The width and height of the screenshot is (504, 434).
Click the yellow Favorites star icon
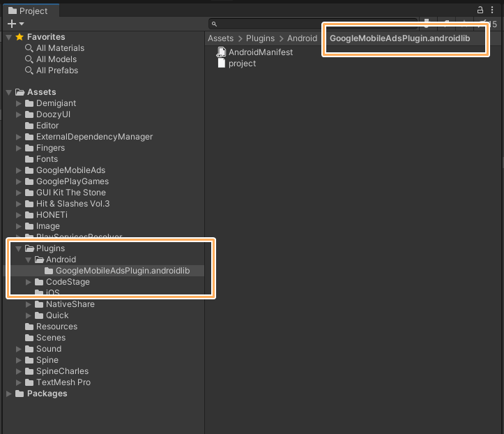(x=20, y=37)
